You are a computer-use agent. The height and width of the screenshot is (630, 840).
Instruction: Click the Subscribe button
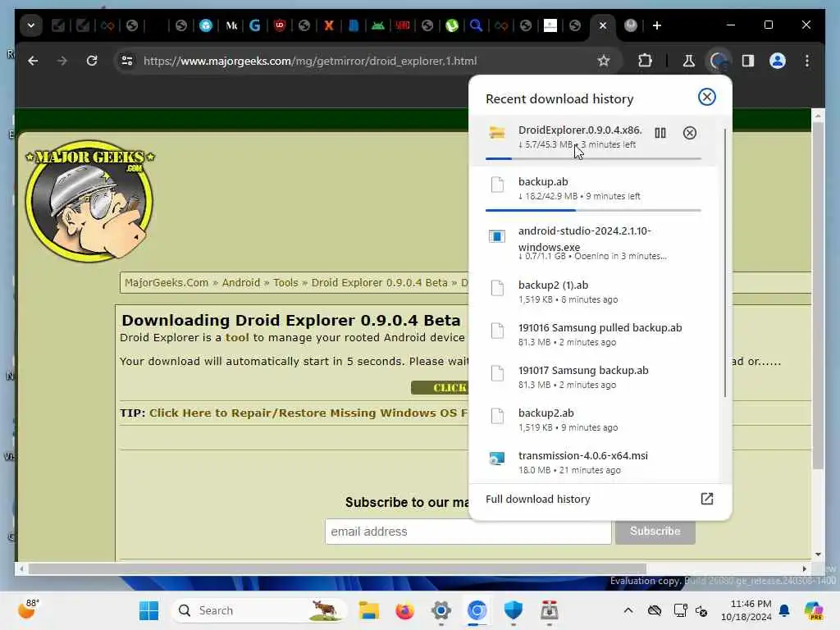pos(655,531)
